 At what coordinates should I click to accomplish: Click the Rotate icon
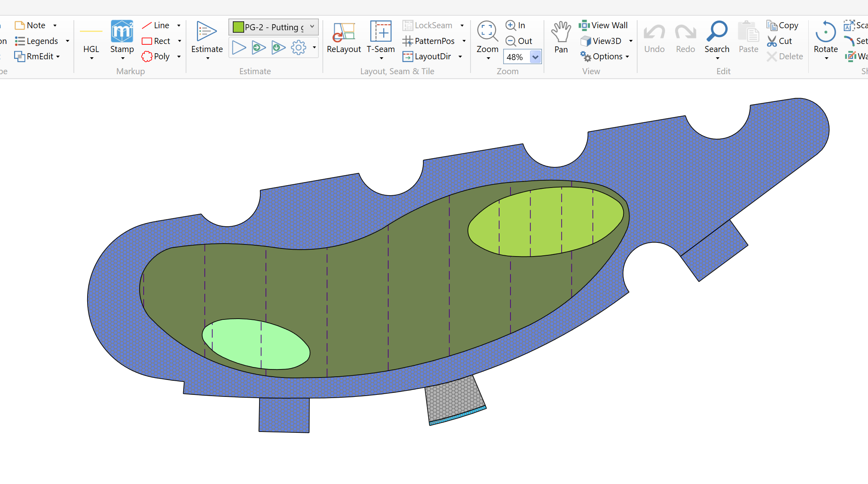coord(825,32)
